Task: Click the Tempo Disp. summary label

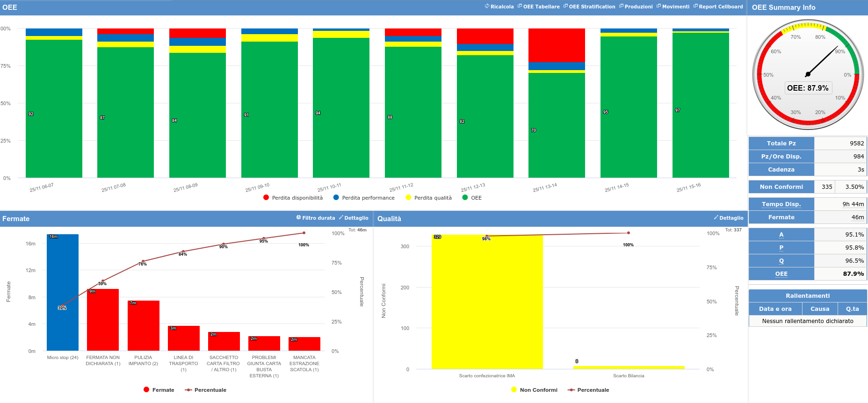Action: [781, 204]
